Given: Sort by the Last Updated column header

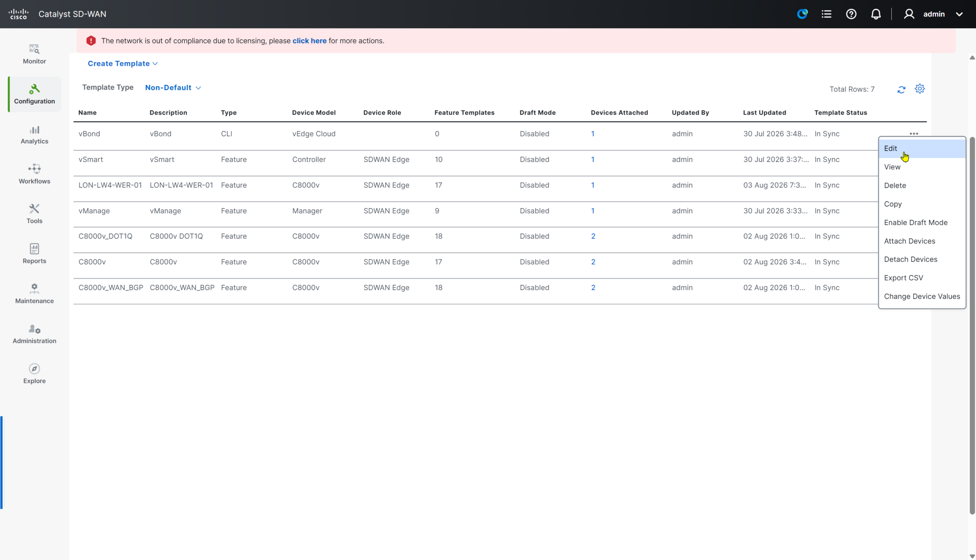Looking at the screenshot, I should pyautogui.click(x=764, y=113).
